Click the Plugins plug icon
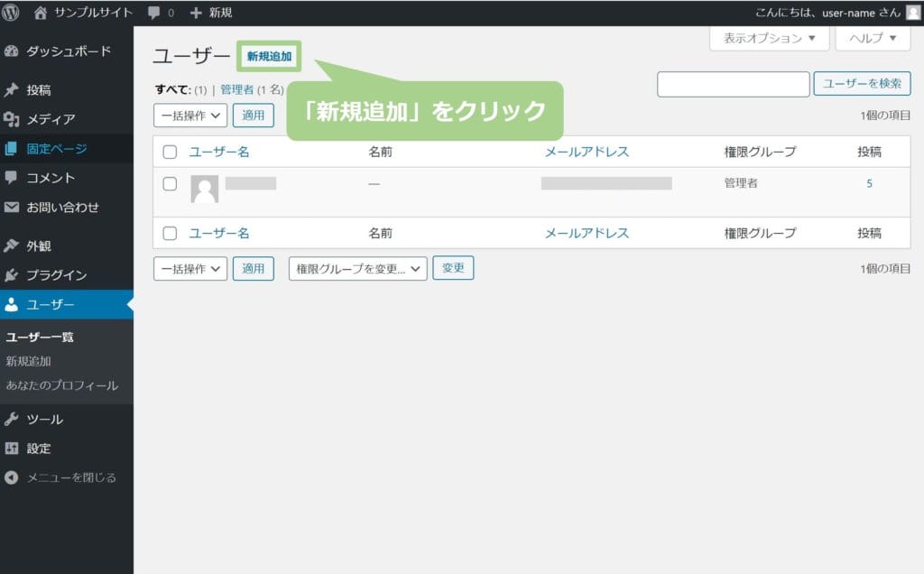 (12, 275)
